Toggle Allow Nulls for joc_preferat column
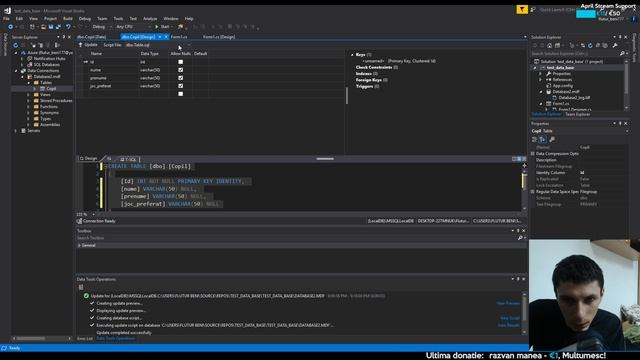 coord(180,86)
